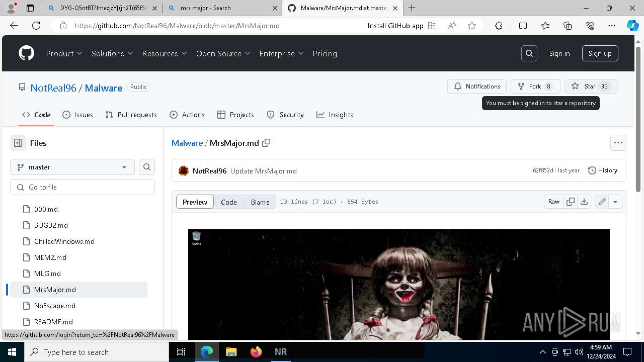Click the collapse file tree icon
This screenshot has width=644, height=362.
click(18, 143)
